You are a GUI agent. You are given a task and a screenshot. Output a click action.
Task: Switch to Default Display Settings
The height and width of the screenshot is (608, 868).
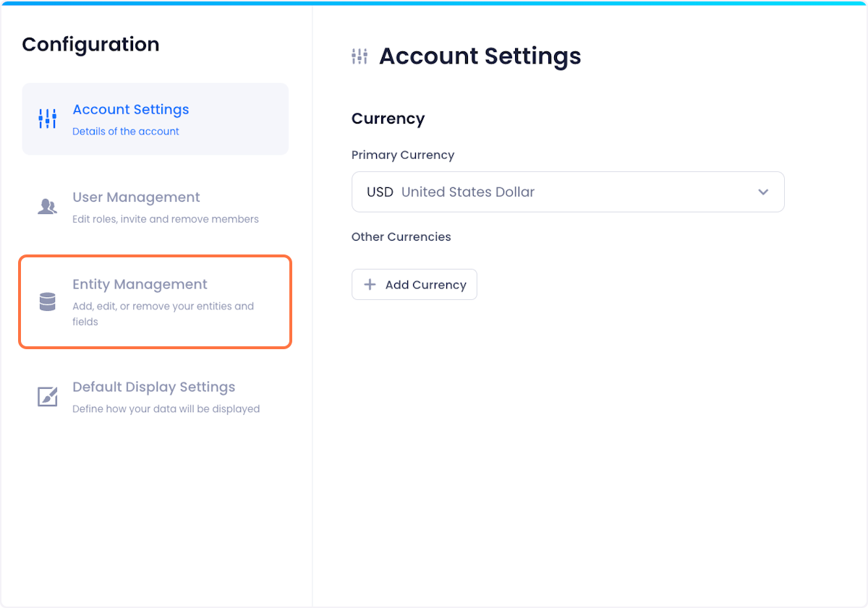156,397
